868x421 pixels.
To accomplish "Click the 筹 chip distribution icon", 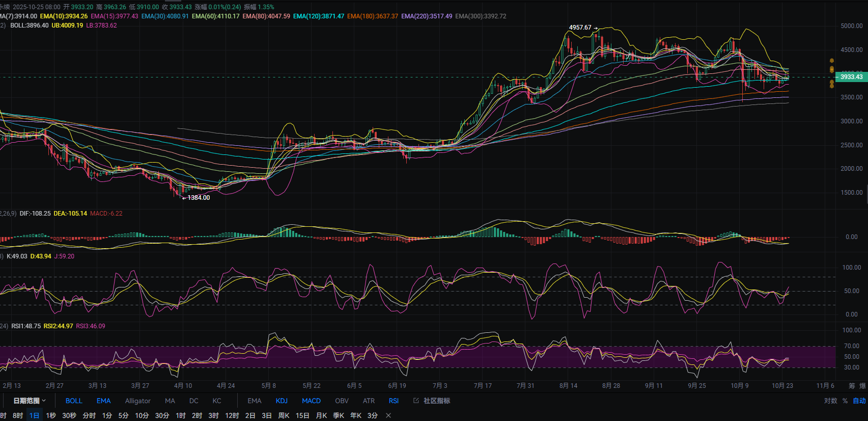I will coord(852,386).
